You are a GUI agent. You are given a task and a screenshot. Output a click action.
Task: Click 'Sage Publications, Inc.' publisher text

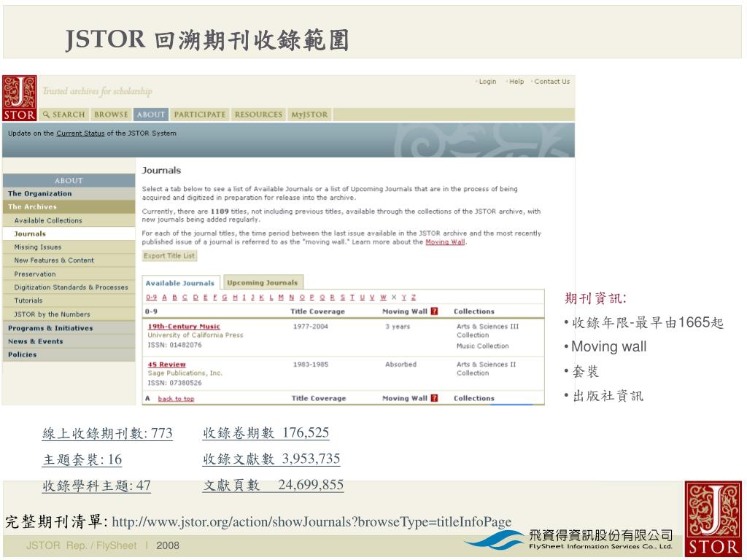coord(185,373)
